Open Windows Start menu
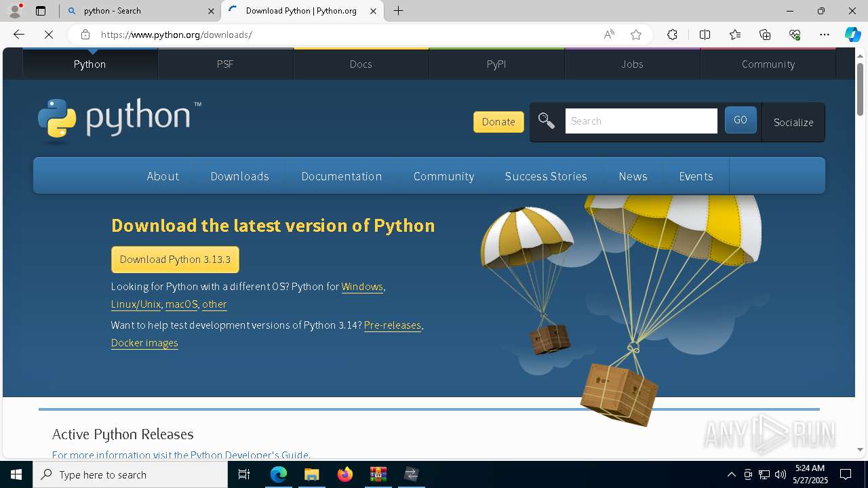The height and width of the screenshot is (488, 868). [x=16, y=474]
